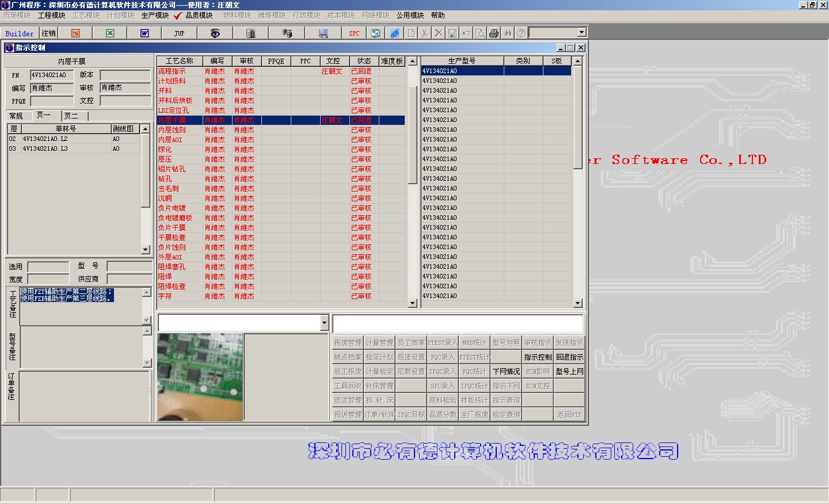The height and width of the screenshot is (504, 829).
Task: Click the 注销 logout button
Action: (x=49, y=33)
